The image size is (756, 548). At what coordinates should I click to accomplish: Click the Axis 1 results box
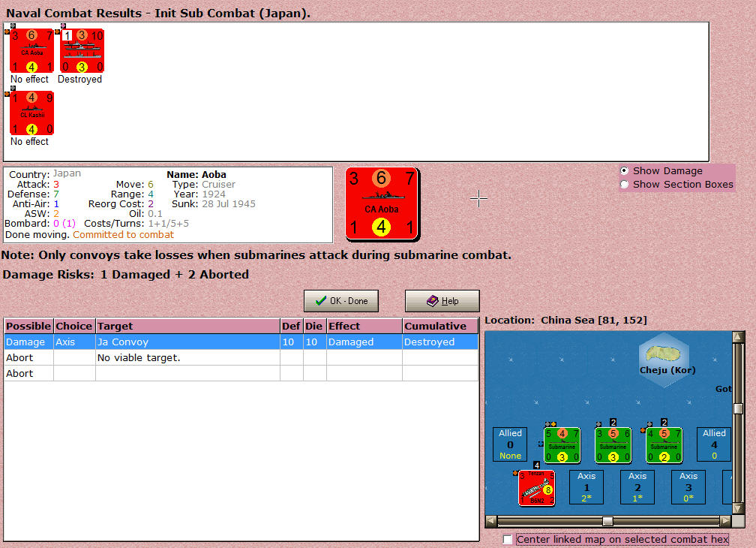(586, 486)
